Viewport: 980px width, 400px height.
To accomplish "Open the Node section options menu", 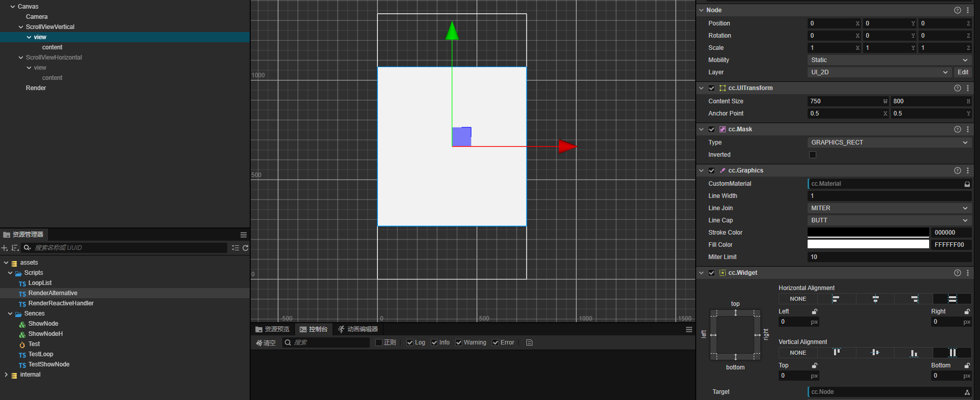I will (x=968, y=10).
